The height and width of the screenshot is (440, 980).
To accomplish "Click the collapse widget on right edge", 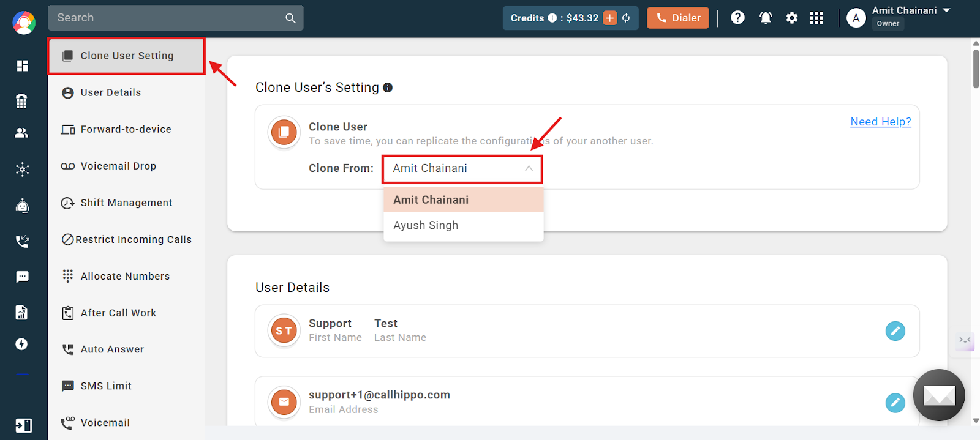I will tap(965, 340).
